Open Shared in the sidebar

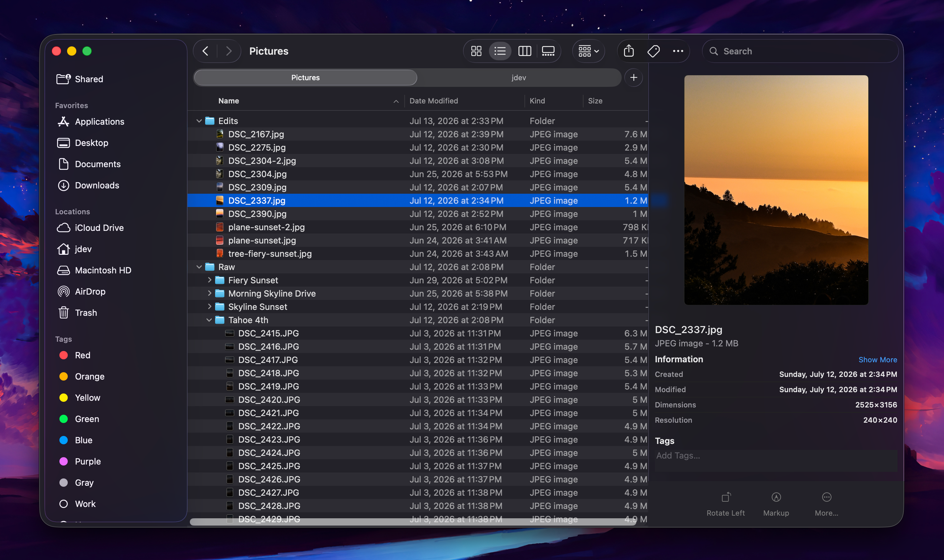89,79
